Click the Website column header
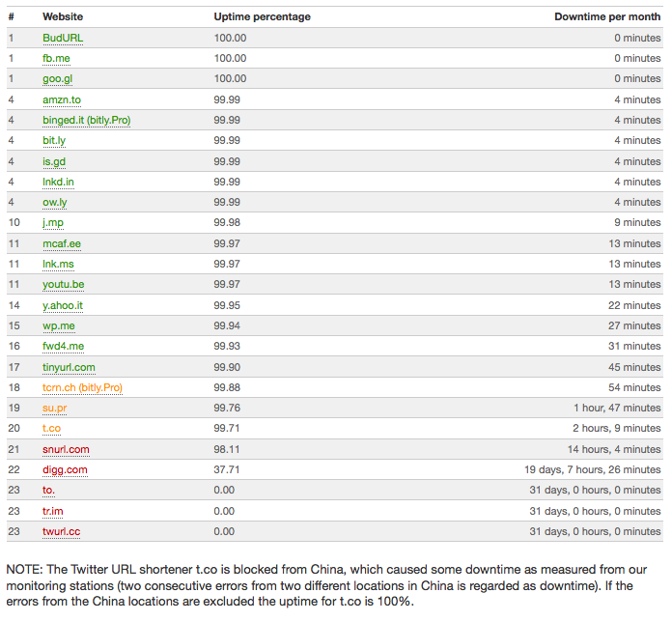 point(63,16)
